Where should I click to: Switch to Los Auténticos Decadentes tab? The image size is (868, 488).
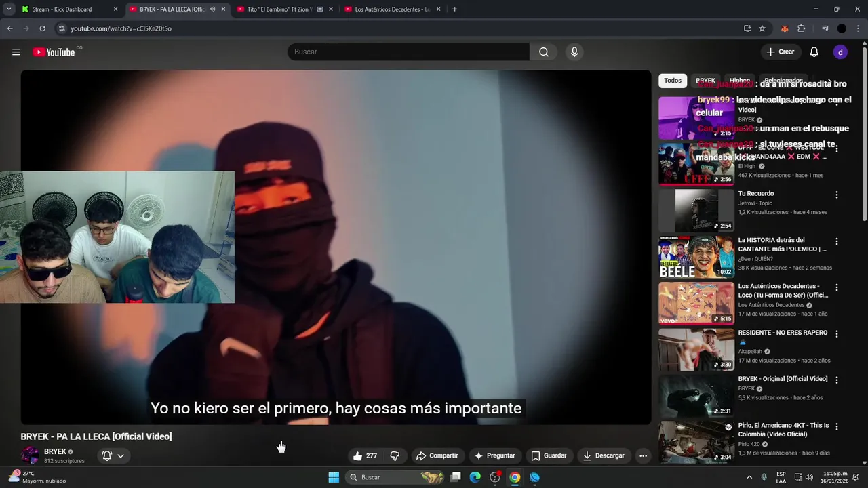click(x=393, y=9)
